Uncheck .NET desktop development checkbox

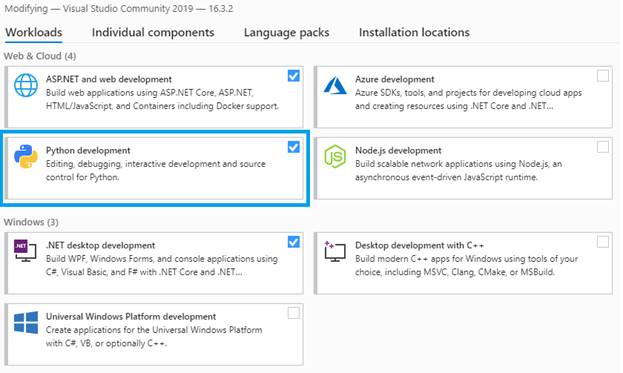pyautogui.click(x=294, y=242)
